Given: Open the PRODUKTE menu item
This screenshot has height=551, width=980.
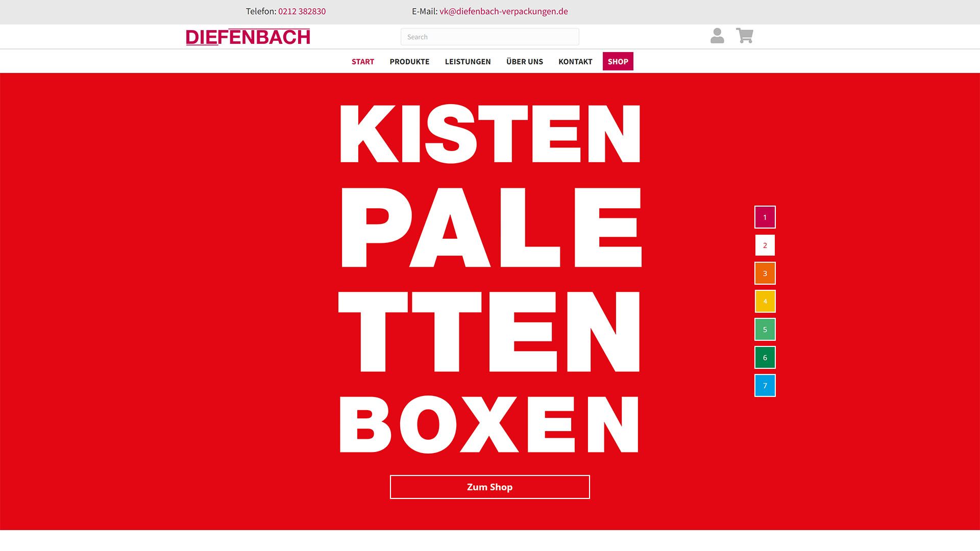Looking at the screenshot, I should 409,61.
